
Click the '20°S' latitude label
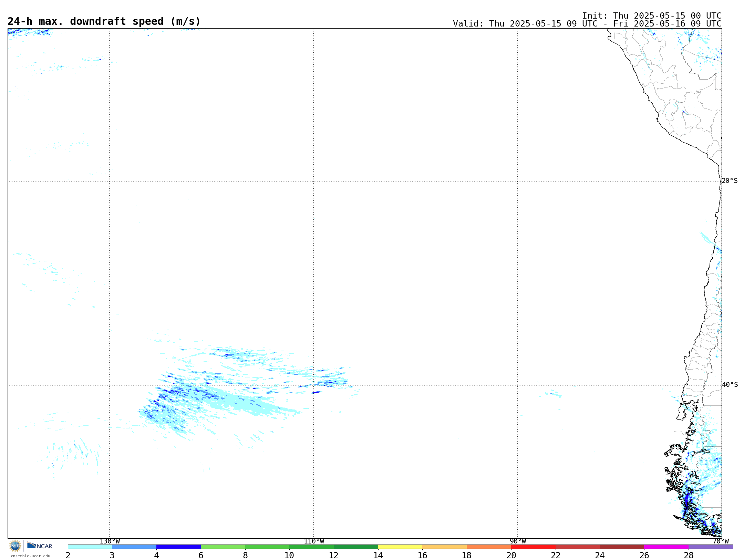[730, 181]
